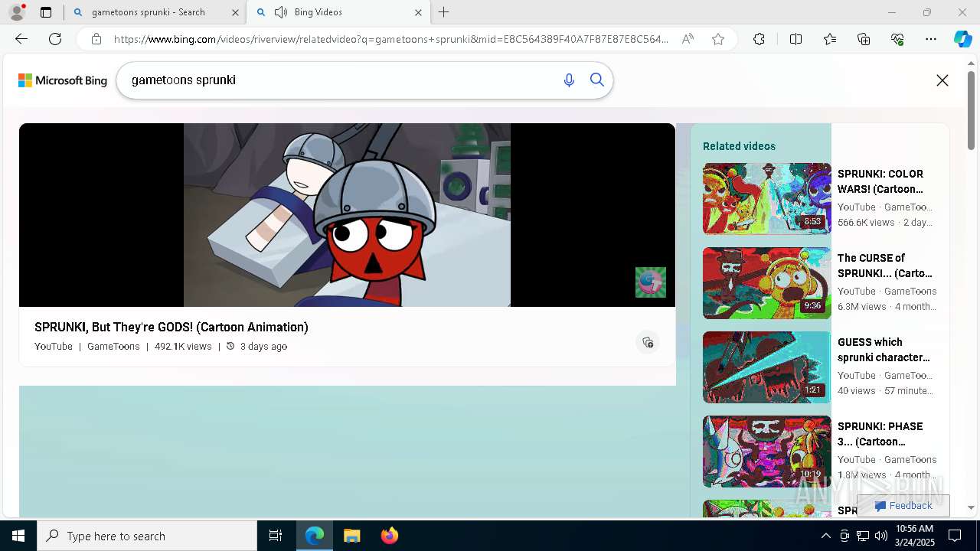Open Browser essentials heart icon

click(x=897, y=39)
